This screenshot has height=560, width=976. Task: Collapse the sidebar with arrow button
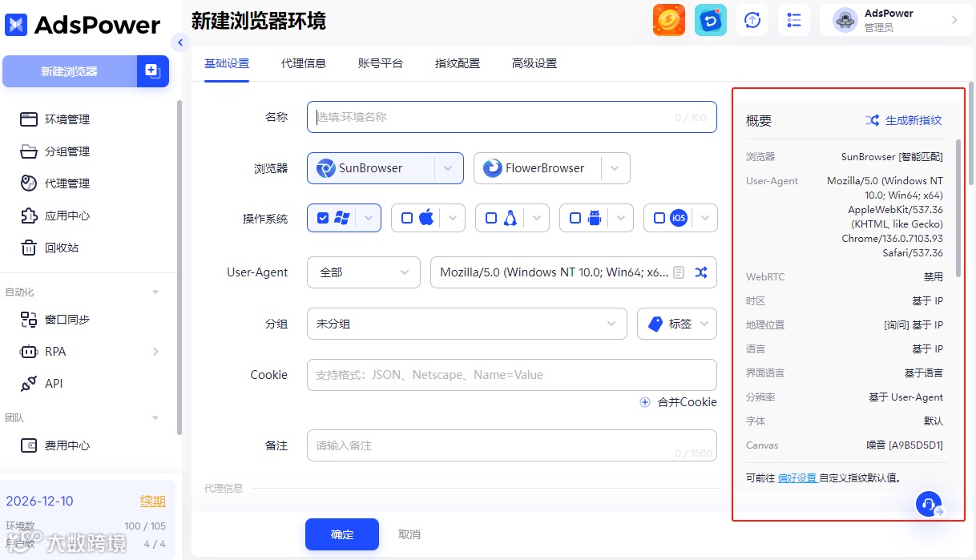(x=180, y=42)
